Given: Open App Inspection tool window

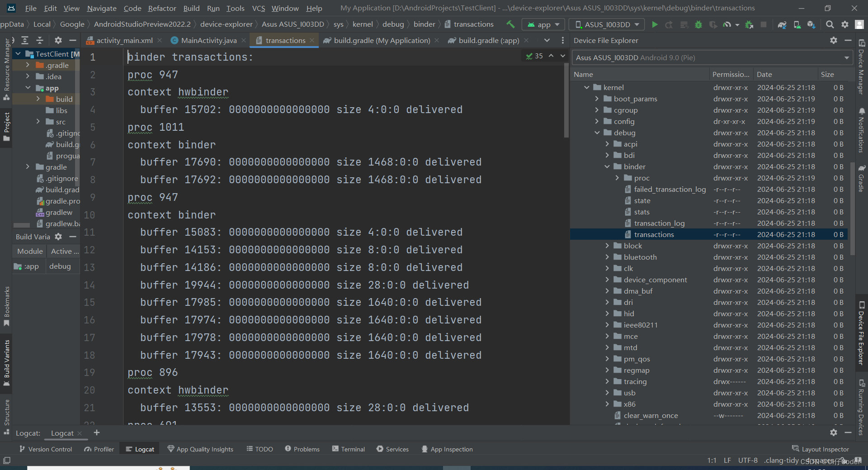Looking at the screenshot, I should point(447,449).
